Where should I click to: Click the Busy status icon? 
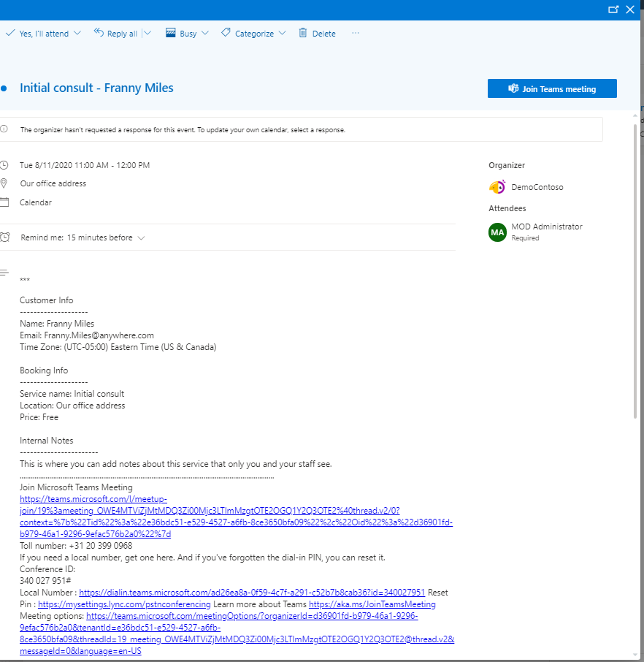[171, 33]
